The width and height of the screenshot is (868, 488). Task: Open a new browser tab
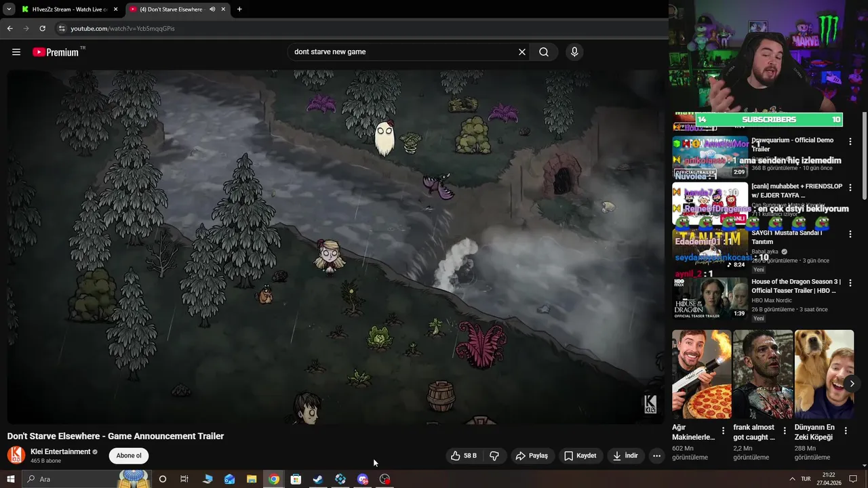pyautogui.click(x=239, y=9)
